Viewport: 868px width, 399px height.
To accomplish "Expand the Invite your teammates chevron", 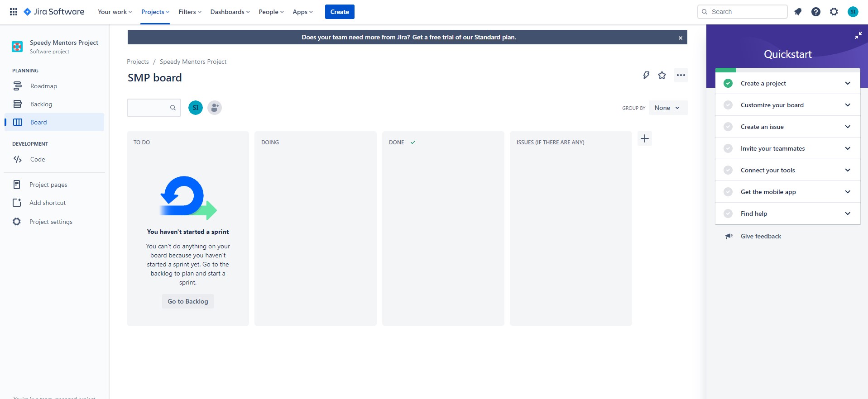I will 848,148.
